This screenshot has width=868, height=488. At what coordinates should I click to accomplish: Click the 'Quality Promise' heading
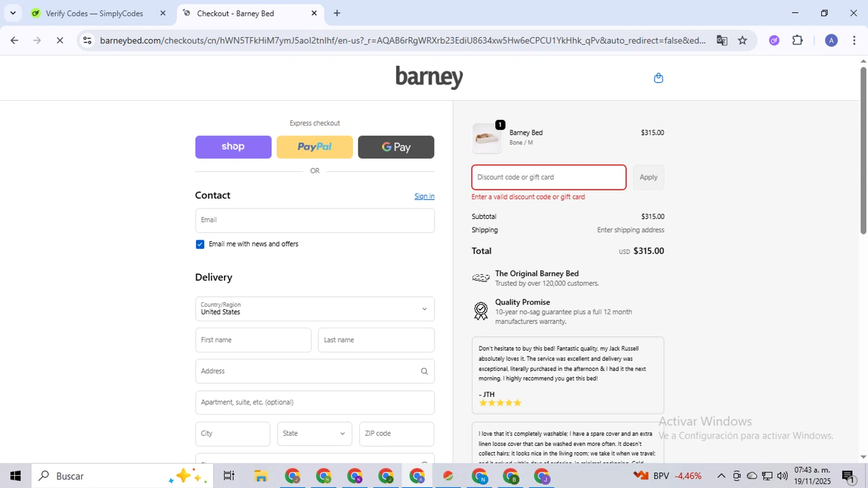523,302
